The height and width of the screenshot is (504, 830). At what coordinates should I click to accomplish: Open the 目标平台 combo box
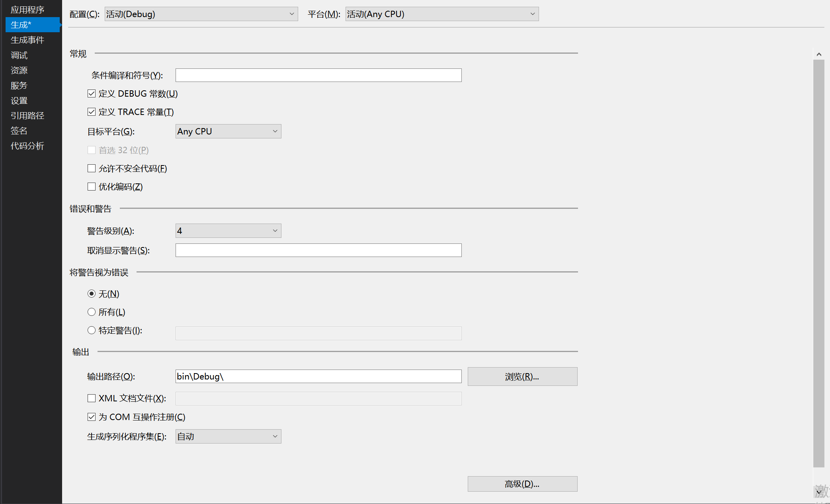[228, 131]
